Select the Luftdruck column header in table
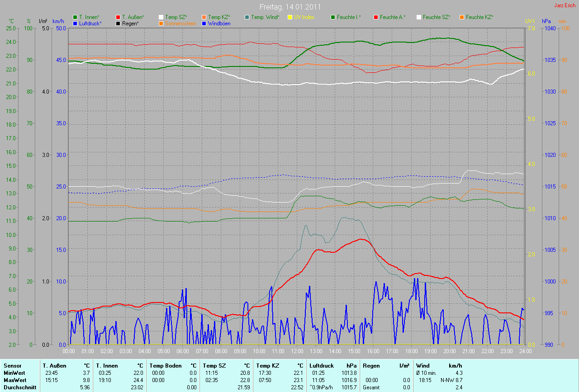Image resolution: width=579 pixels, height=392 pixels. (x=322, y=365)
